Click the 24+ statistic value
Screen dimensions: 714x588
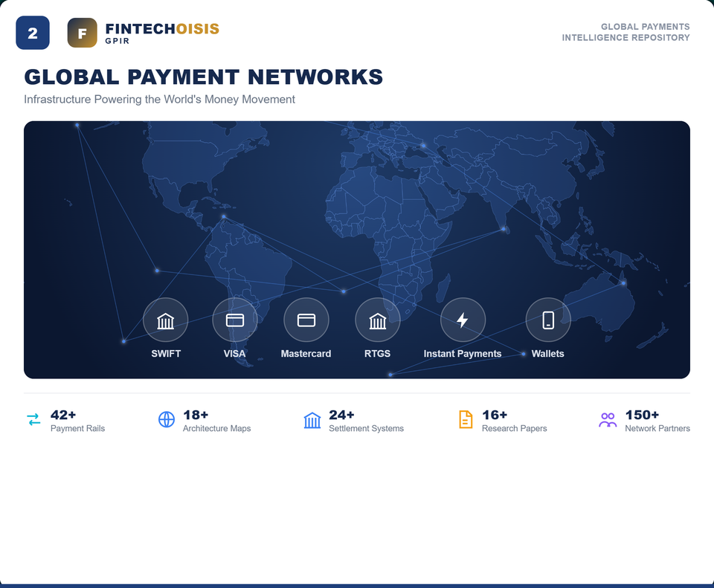tap(341, 415)
